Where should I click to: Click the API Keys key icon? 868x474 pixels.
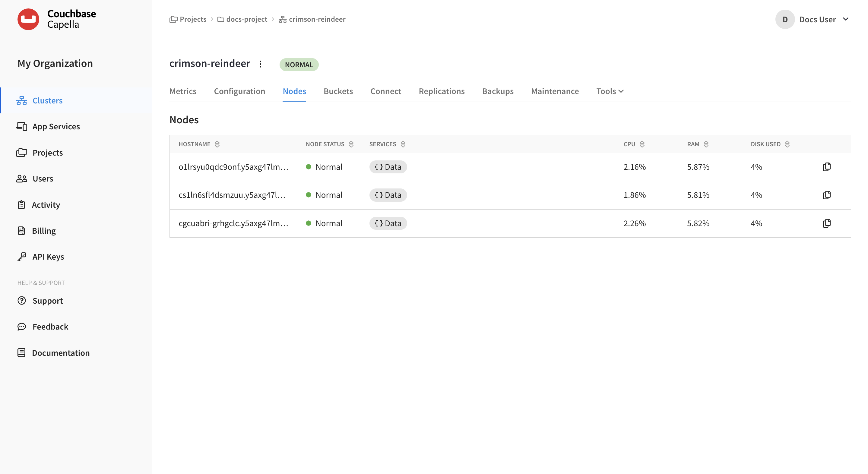point(21,256)
